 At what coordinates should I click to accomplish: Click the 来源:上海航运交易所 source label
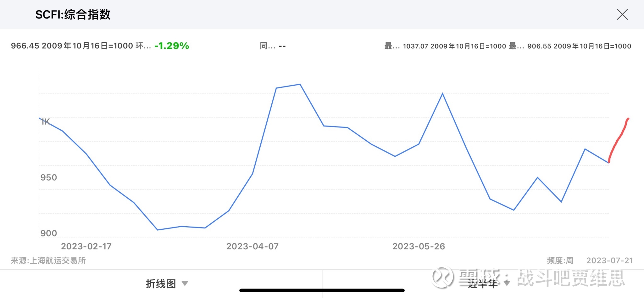pyautogui.click(x=48, y=261)
